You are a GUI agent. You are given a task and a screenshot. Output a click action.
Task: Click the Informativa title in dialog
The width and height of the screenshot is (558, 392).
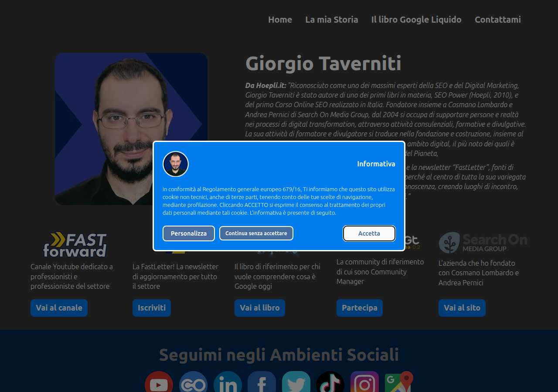(376, 164)
